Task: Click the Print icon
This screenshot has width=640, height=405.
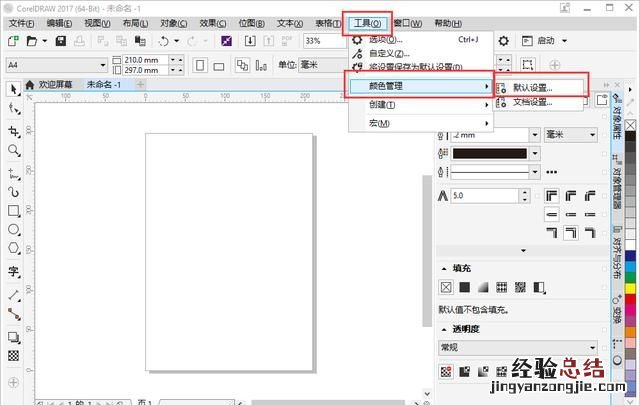Action: (80, 41)
